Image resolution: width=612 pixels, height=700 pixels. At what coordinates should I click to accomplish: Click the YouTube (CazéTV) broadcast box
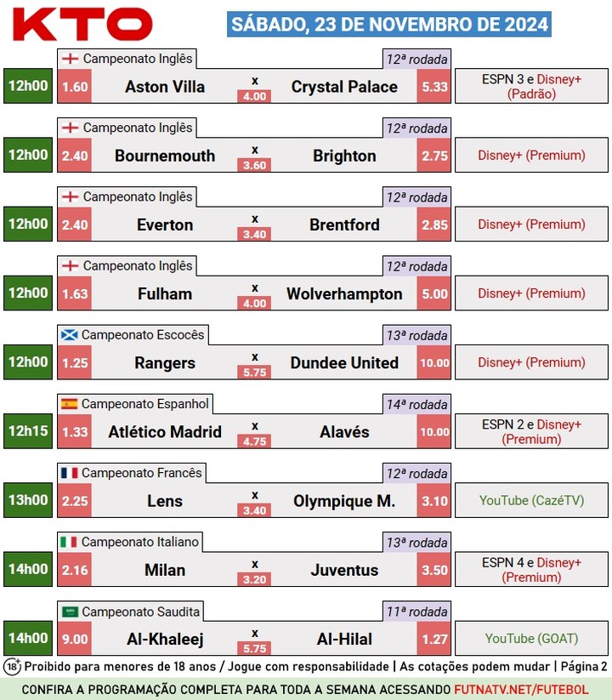[531, 500]
